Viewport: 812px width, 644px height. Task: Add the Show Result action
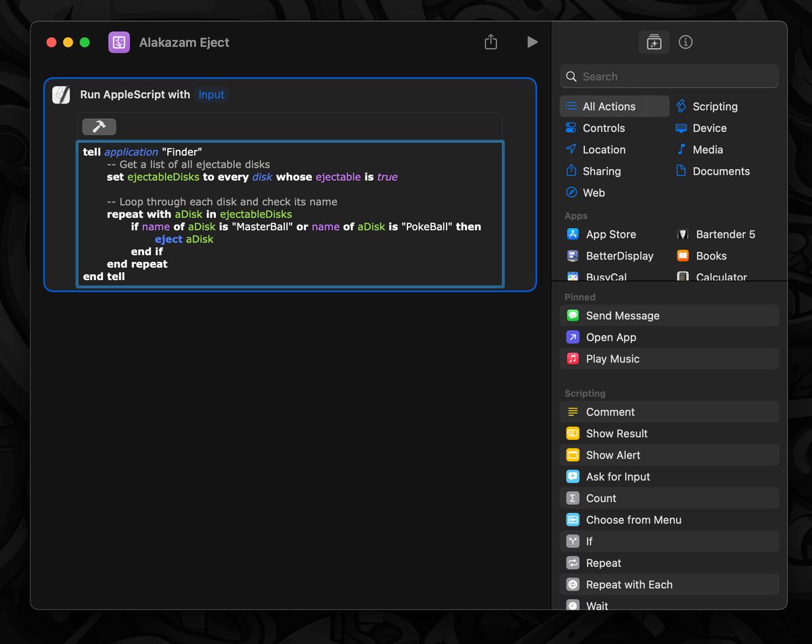pos(669,433)
